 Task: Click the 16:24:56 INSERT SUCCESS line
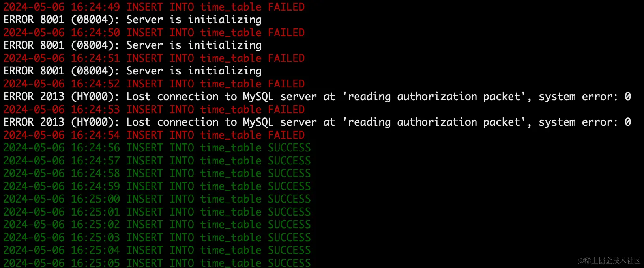point(157,148)
